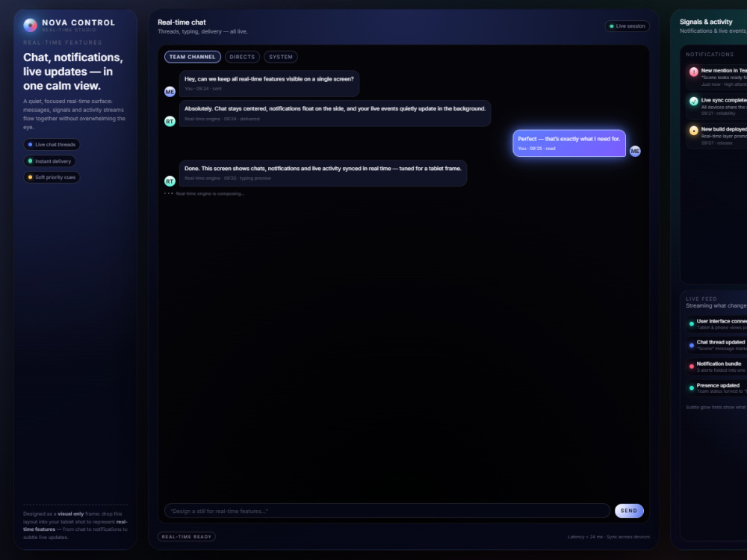Open the New build deployed notification

716,136
